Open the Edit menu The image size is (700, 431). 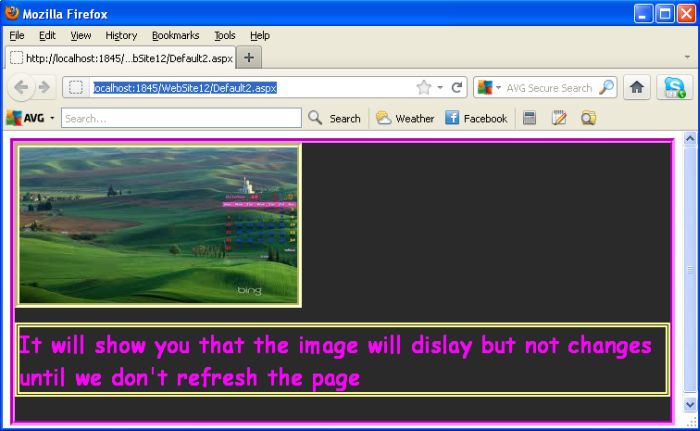pyautogui.click(x=47, y=35)
